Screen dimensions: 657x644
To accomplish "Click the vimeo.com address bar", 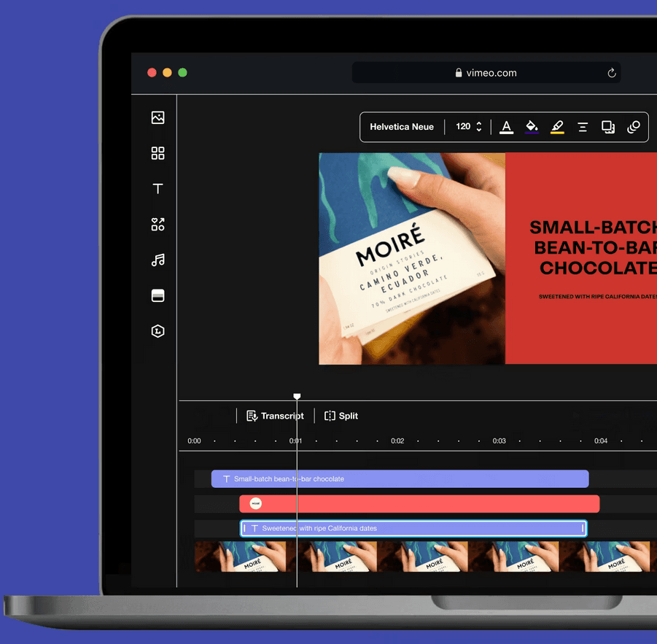I will pos(485,73).
